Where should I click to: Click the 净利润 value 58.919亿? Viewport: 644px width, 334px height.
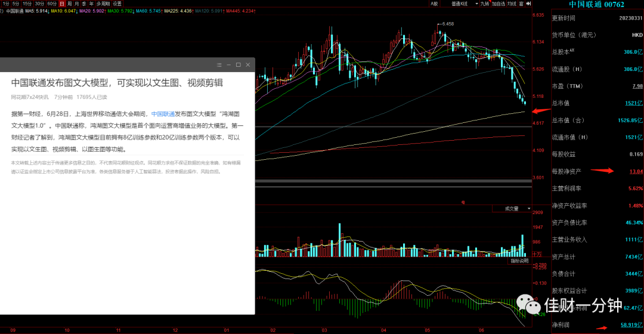coord(631,325)
